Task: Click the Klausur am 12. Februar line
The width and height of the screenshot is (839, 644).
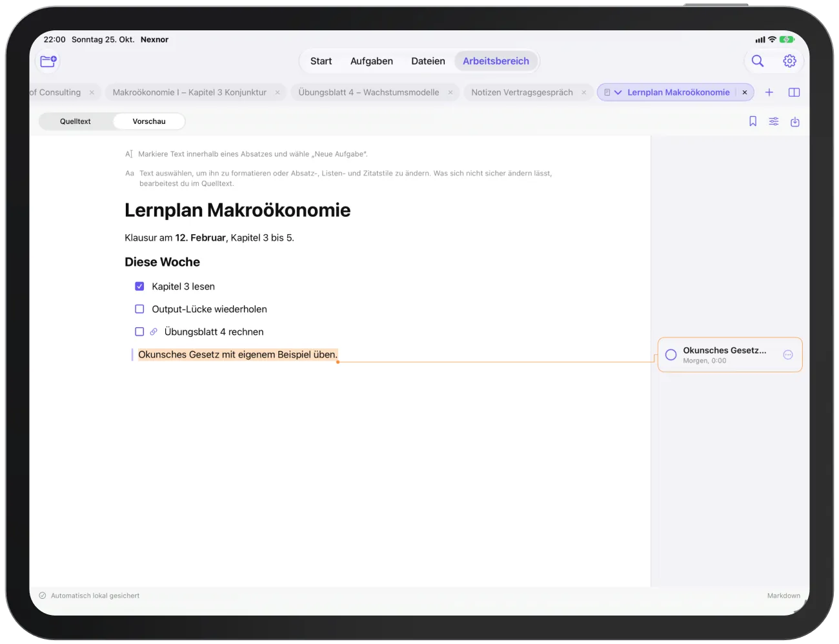Action: [209, 237]
